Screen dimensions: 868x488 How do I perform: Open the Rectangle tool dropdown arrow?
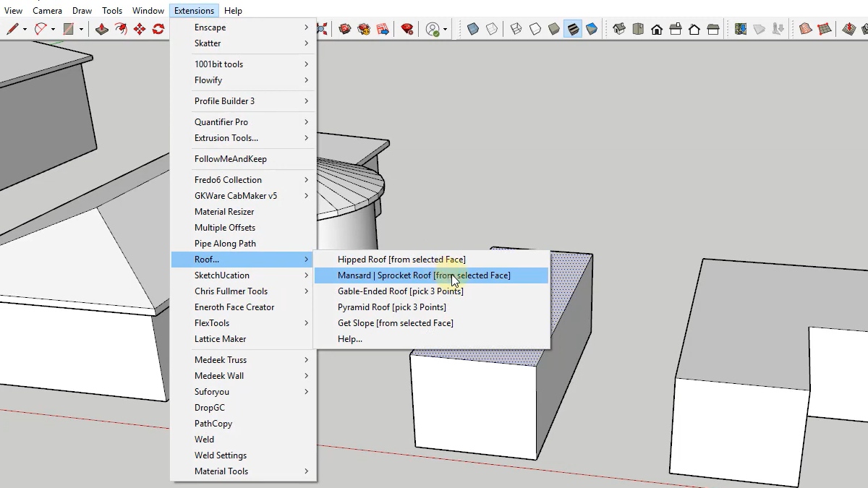tap(81, 30)
